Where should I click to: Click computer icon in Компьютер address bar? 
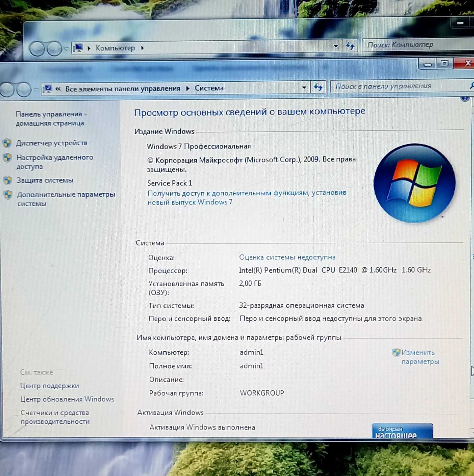click(78, 48)
